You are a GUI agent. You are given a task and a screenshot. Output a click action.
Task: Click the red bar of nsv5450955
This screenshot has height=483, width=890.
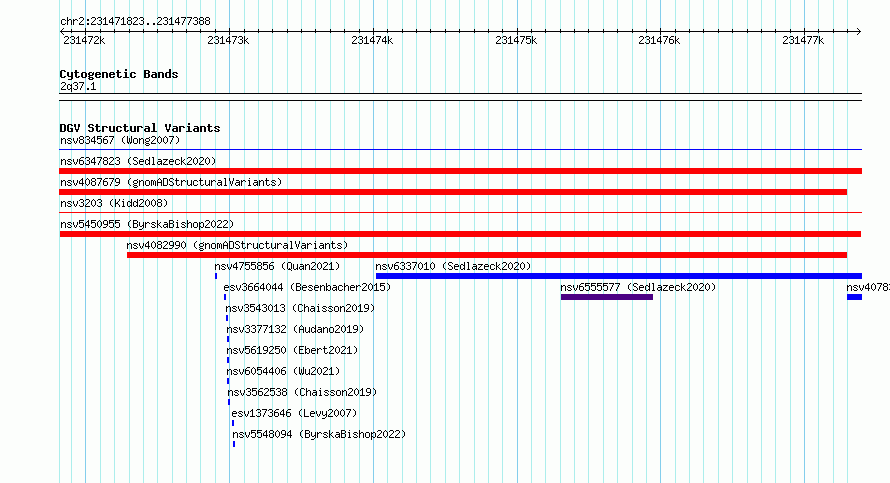(460, 234)
